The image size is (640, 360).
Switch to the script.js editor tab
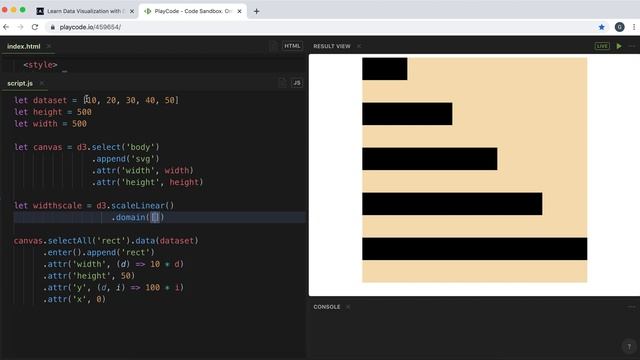[x=20, y=83]
